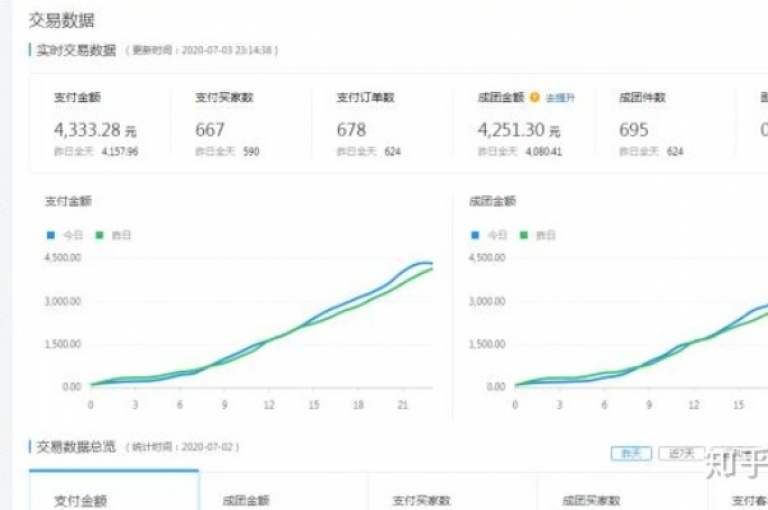
Task: Click hour 15 label in 成团金额 chart
Action: [x=738, y=405]
